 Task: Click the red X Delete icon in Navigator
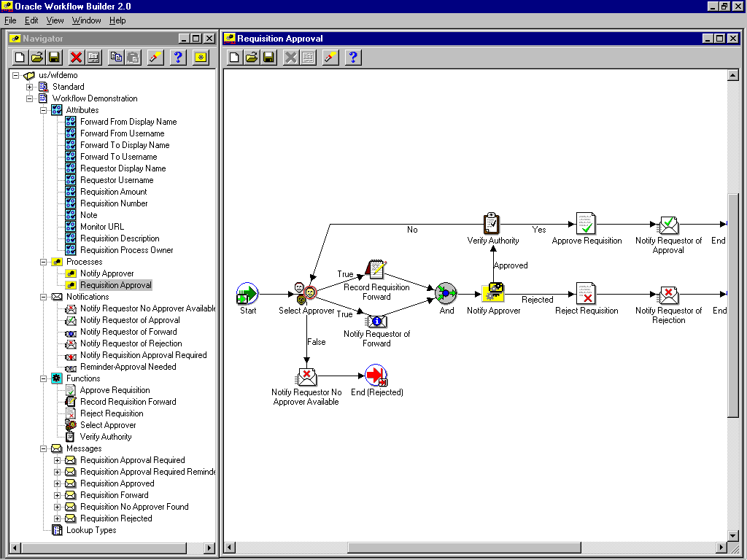[x=76, y=58]
